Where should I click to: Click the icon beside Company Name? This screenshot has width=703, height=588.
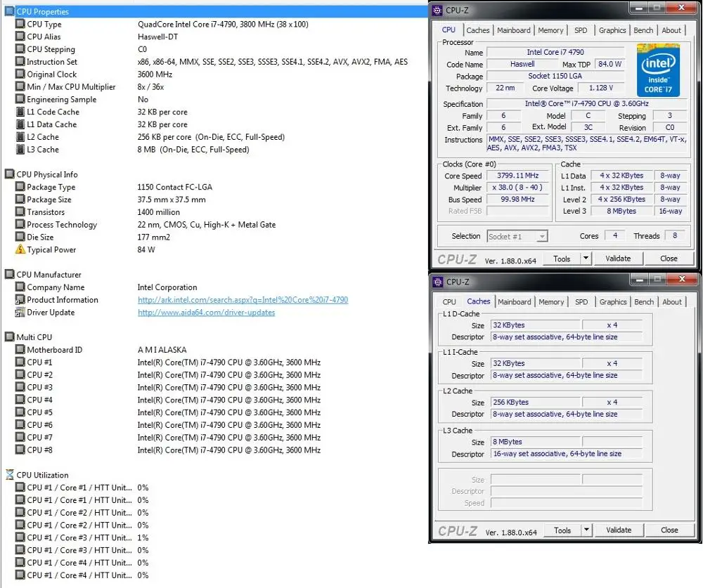tap(20, 287)
